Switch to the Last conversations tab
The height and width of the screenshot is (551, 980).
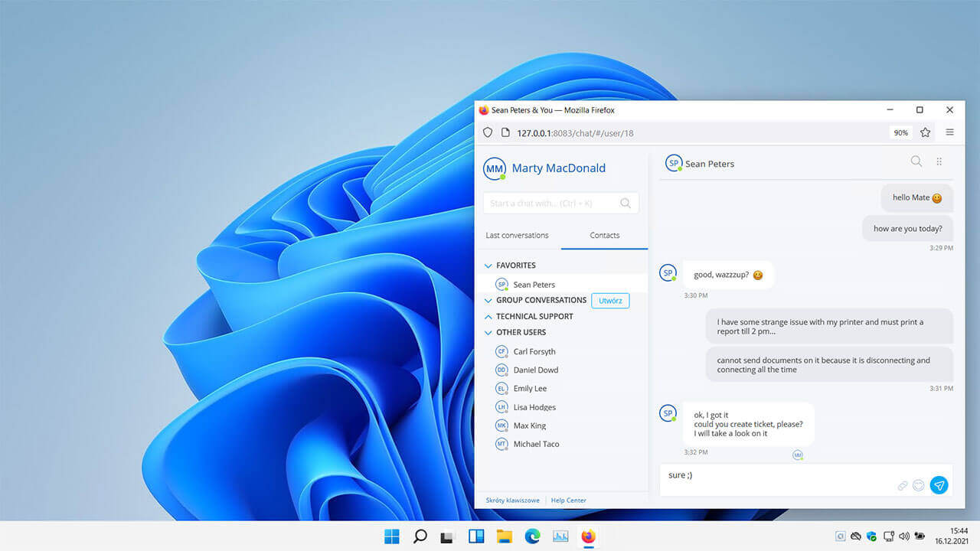click(517, 235)
